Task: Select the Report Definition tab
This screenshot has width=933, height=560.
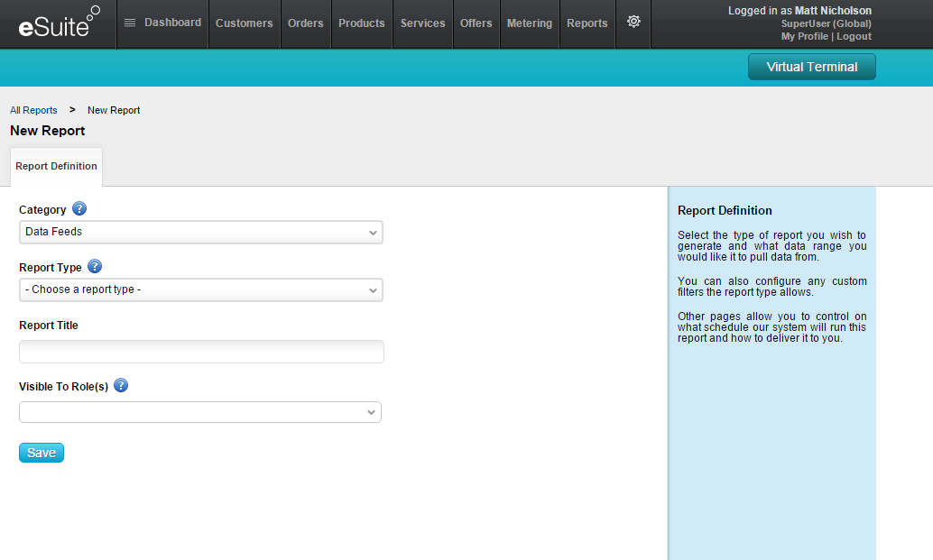Action: [56, 167]
